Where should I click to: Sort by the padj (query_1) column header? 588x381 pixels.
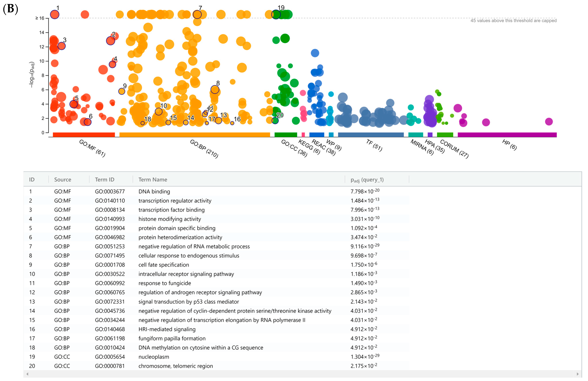(367, 180)
